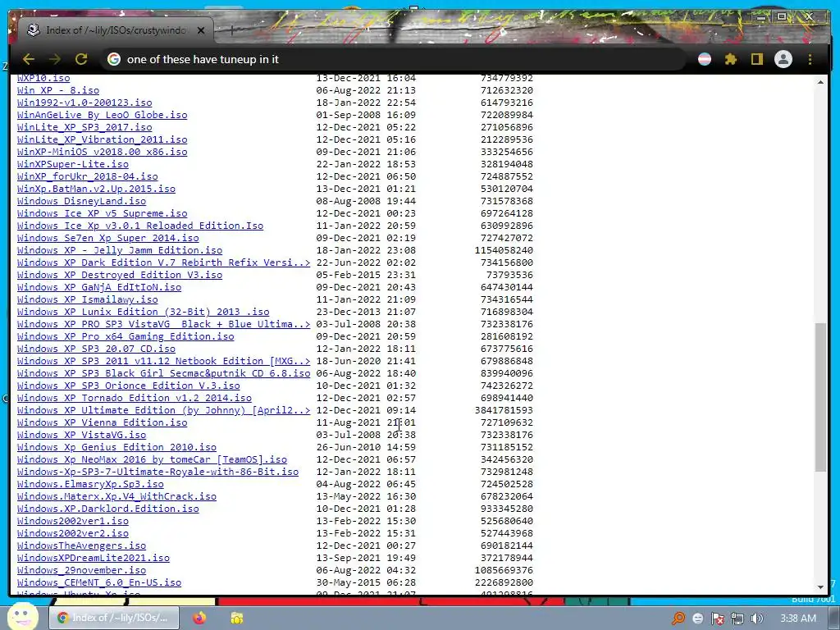Open Windows_XP_Ismailawy.iso link
840x630 pixels.
(x=87, y=300)
